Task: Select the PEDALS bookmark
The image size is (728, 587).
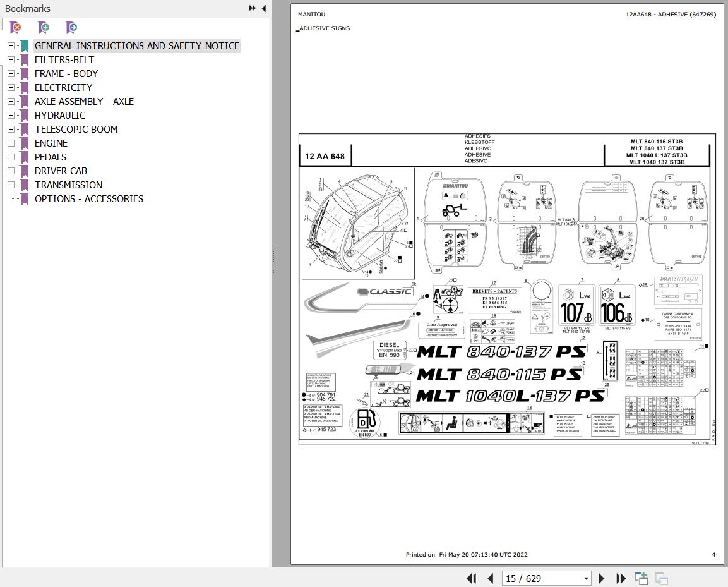Action: click(x=50, y=157)
